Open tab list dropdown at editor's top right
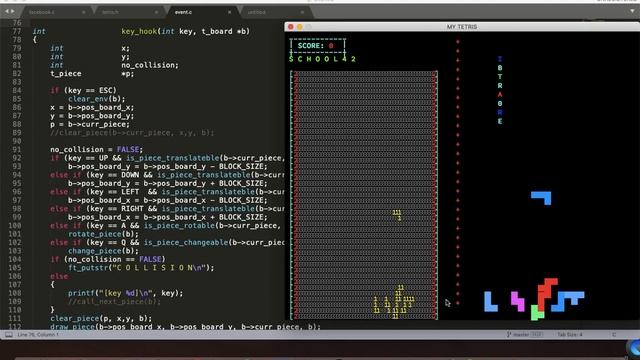 pos(632,11)
